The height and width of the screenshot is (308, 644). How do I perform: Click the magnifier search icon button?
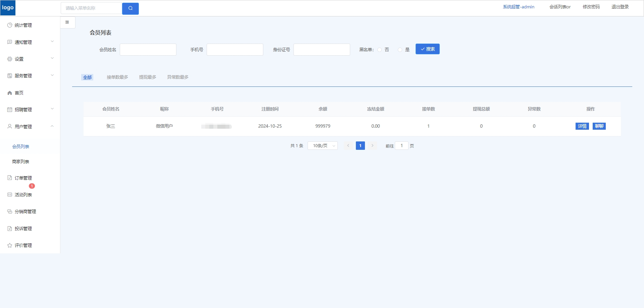click(x=130, y=8)
